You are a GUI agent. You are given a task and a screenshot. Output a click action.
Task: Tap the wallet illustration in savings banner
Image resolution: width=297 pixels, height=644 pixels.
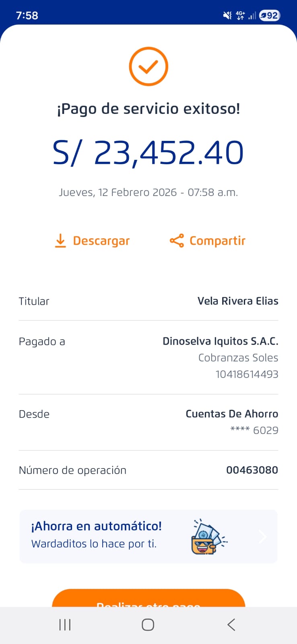[x=208, y=537]
